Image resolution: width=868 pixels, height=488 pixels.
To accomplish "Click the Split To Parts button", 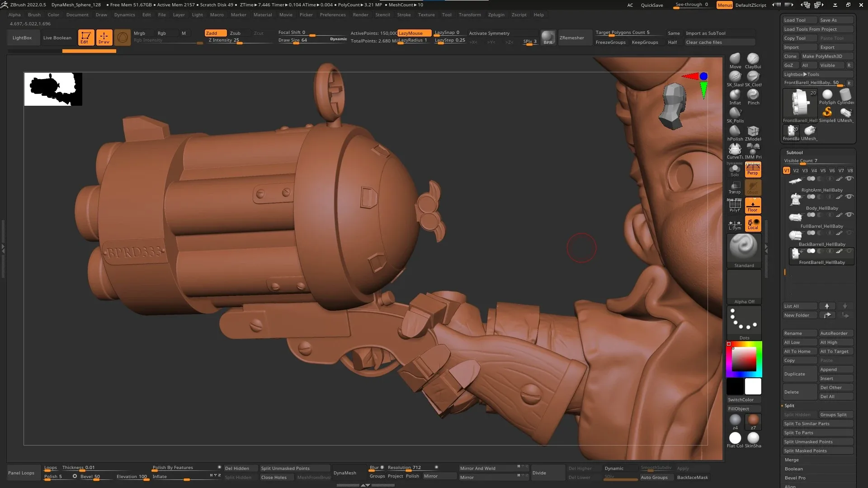I will coord(798,432).
